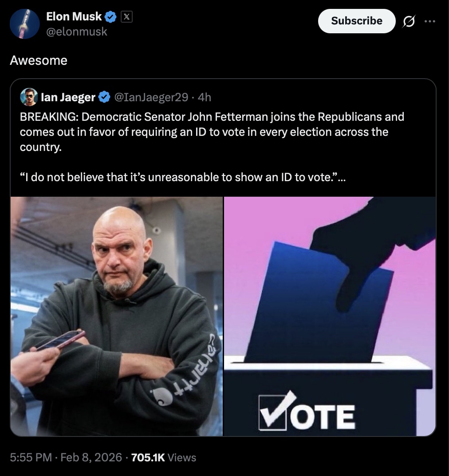Click the Awesome tweet text

39,60
